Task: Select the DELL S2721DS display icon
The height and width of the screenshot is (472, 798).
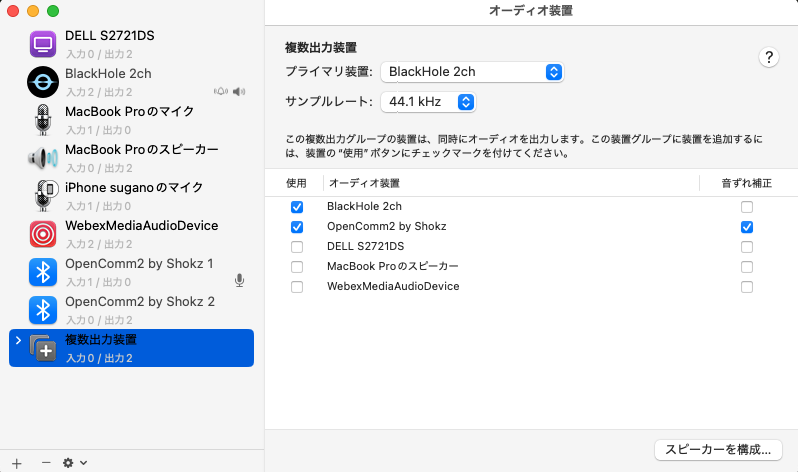Action: [x=43, y=44]
